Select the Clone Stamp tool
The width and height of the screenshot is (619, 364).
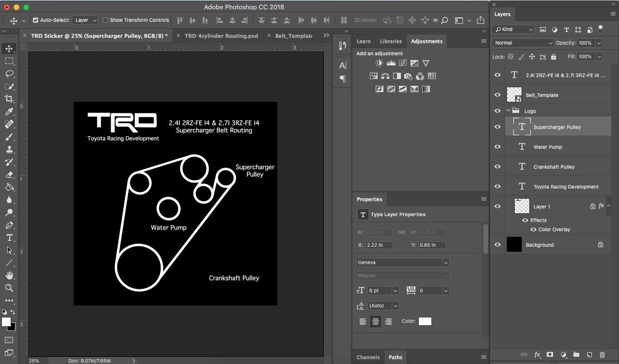click(9, 150)
